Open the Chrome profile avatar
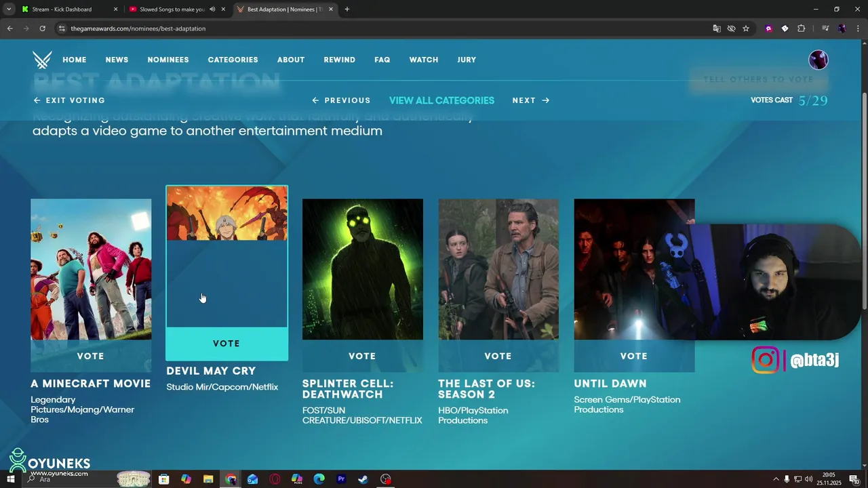 842,28
